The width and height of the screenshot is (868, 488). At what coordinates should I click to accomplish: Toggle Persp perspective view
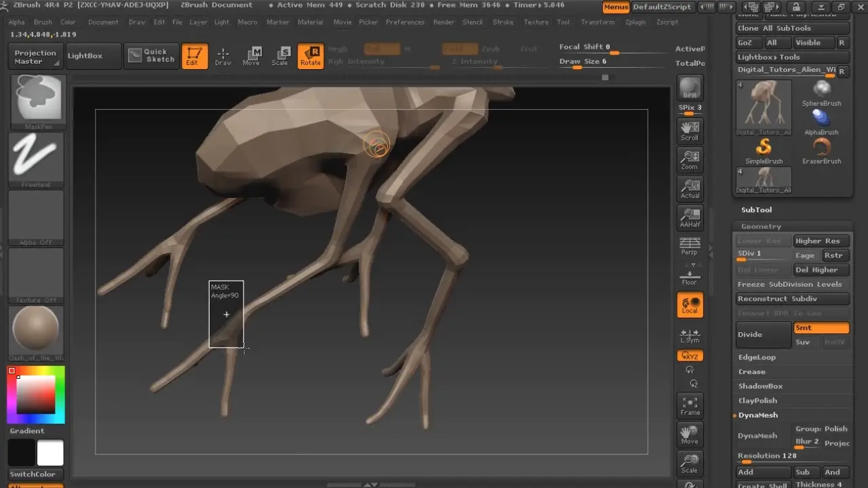[x=690, y=246]
